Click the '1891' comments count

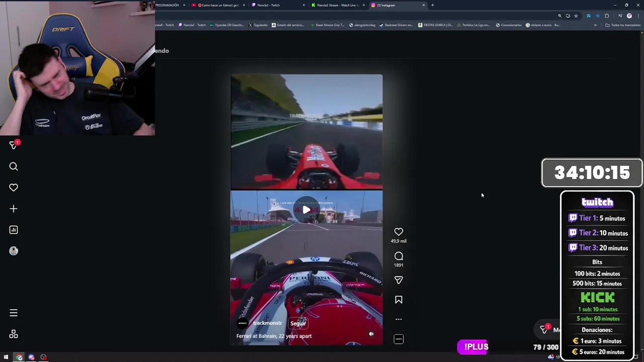coord(398,265)
